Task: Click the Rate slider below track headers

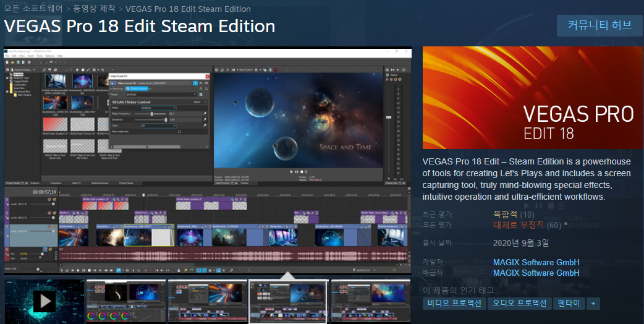Action: point(38,270)
